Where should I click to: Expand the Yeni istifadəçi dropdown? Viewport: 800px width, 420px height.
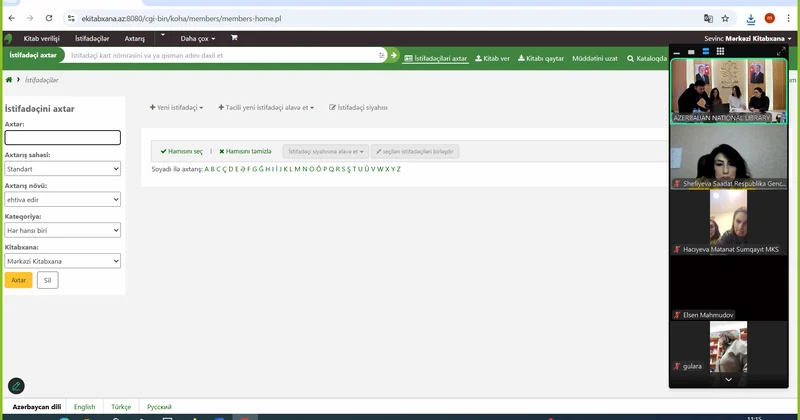click(x=177, y=107)
